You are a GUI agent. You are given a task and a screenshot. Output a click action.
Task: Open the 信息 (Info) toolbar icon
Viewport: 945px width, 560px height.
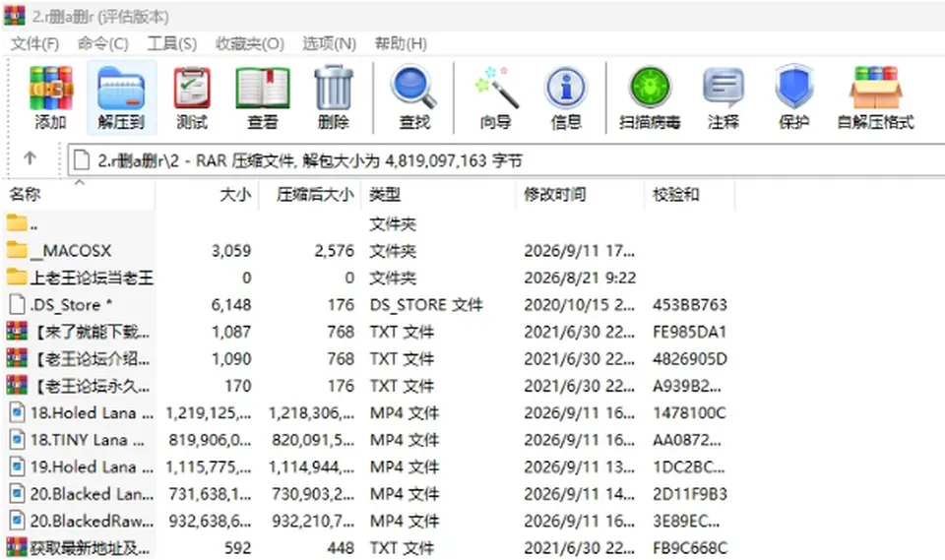(565, 89)
